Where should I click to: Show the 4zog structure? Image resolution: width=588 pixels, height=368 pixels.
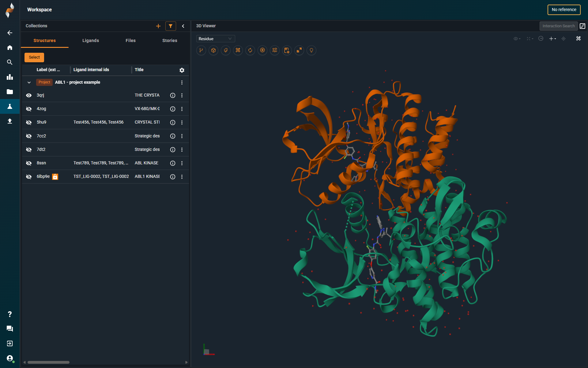pyautogui.click(x=29, y=109)
